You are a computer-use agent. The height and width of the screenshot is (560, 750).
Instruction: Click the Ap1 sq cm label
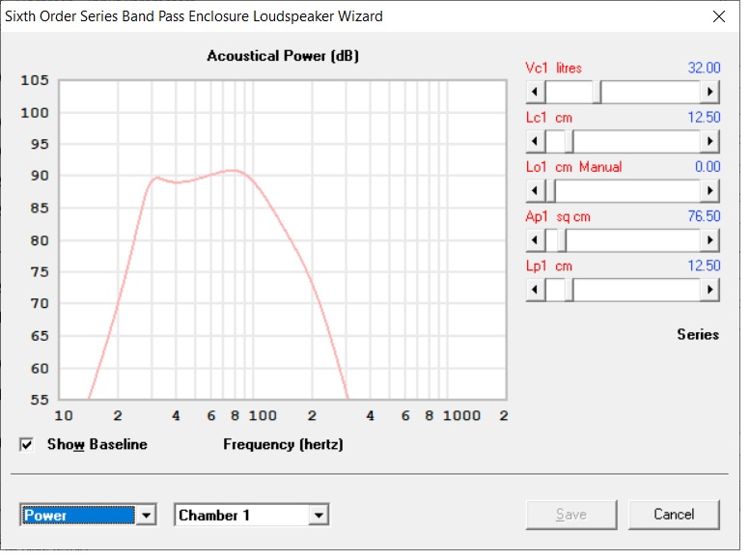(x=558, y=216)
